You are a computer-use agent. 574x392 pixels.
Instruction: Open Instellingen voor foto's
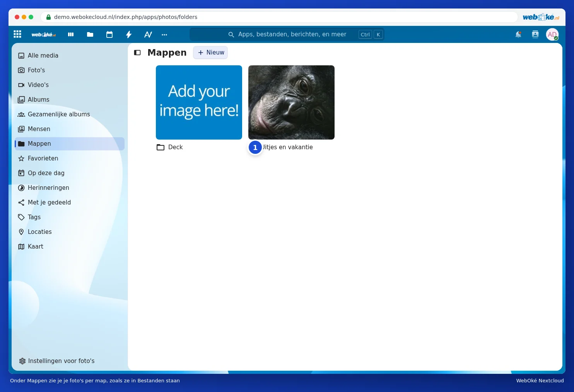pyautogui.click(x=70, y=361)
